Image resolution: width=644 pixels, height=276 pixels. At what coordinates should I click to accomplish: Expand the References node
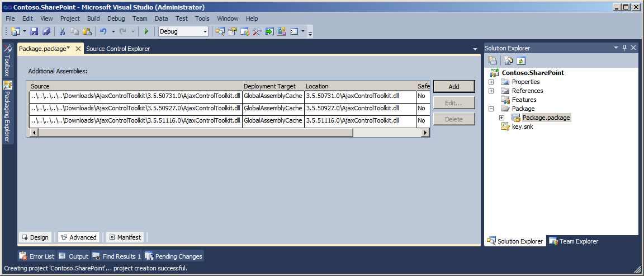[491, 91]
